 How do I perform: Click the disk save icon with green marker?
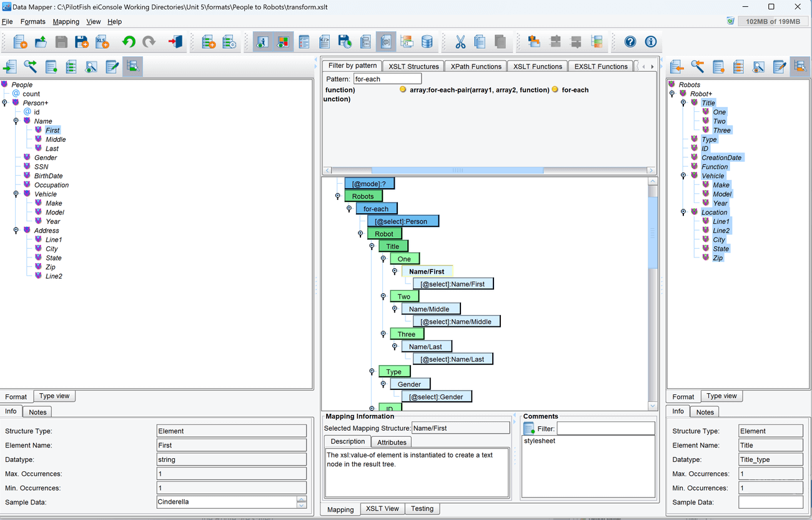tap(345, 42)
